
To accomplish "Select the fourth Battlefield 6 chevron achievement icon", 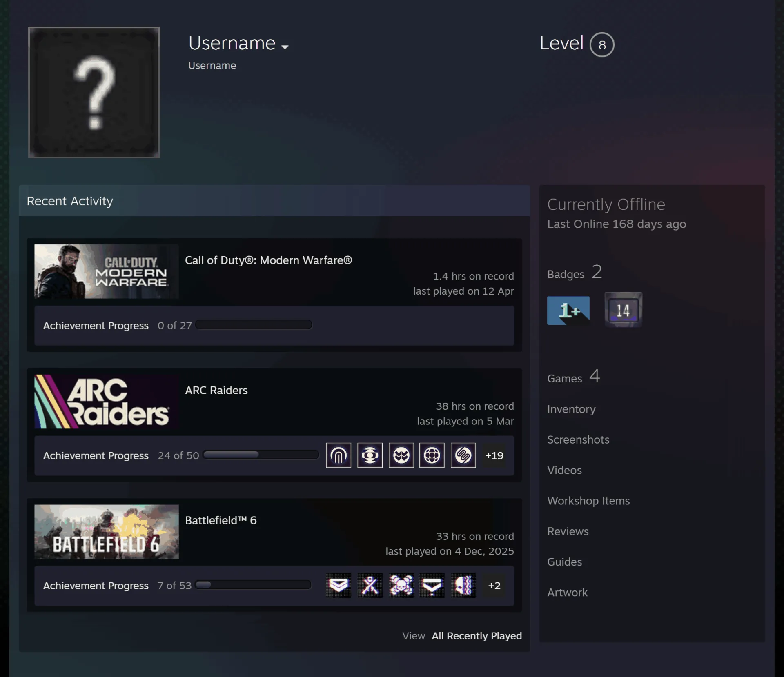I will point(432,585).
